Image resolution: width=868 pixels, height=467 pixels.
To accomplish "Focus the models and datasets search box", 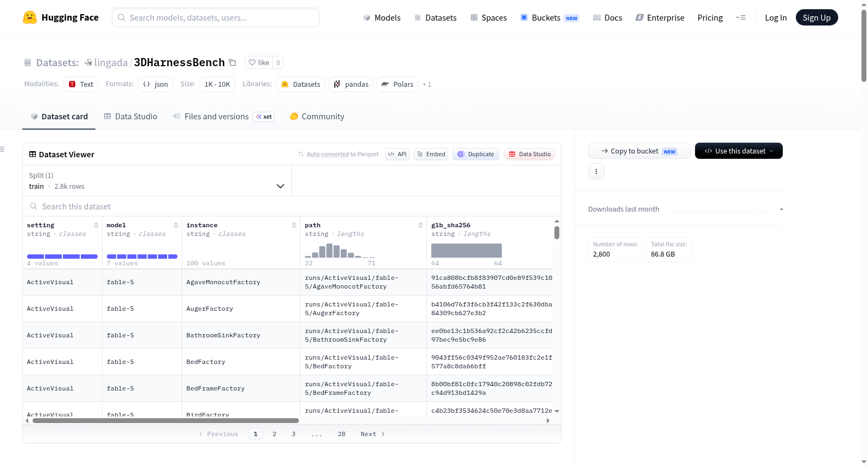I will coord(216,17).
